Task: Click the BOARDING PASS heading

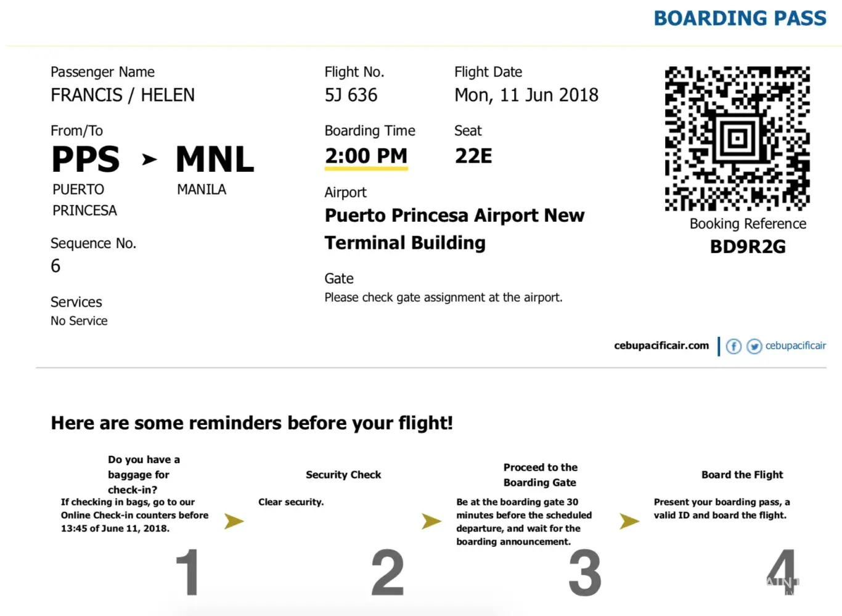Action: pos(740,18)
